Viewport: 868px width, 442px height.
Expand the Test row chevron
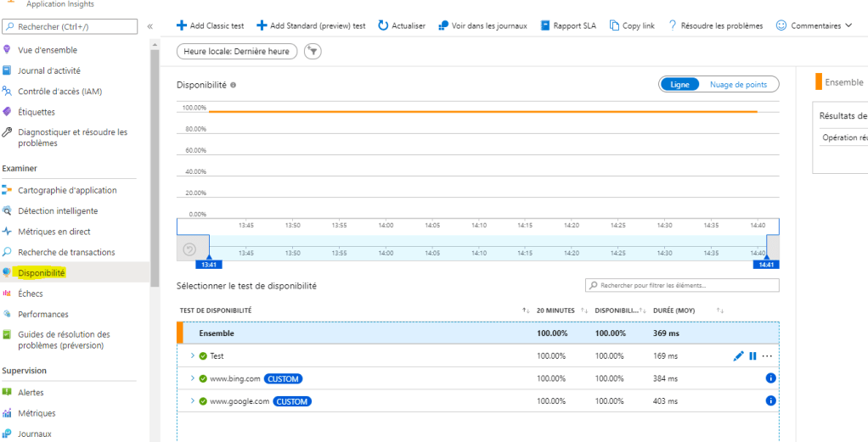click(193, 355)
